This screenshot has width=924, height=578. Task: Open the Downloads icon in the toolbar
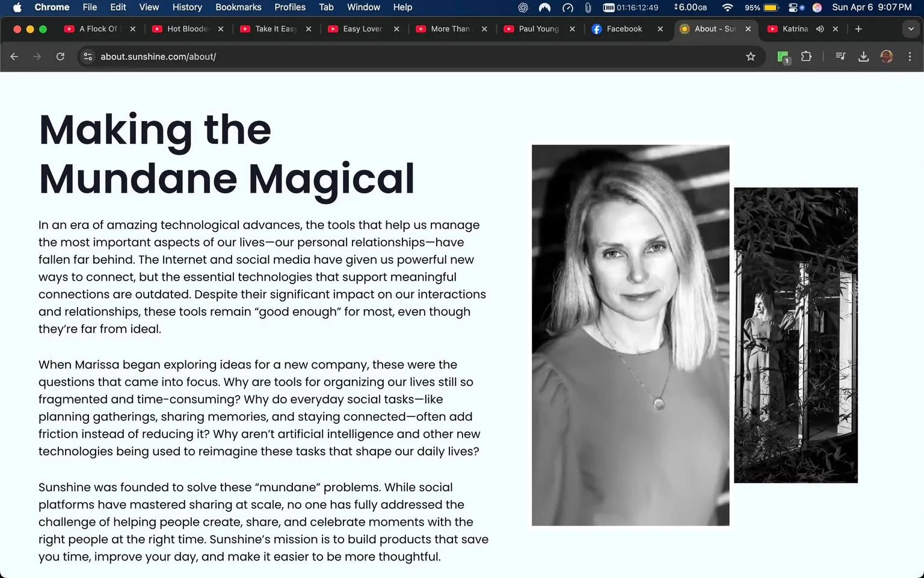pos(864,56)
